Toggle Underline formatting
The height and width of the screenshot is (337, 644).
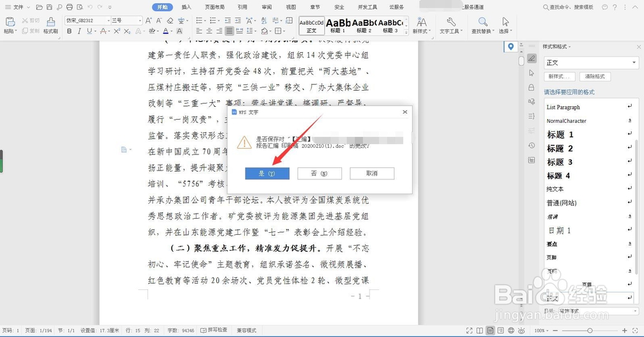click(x=89, y=31)
